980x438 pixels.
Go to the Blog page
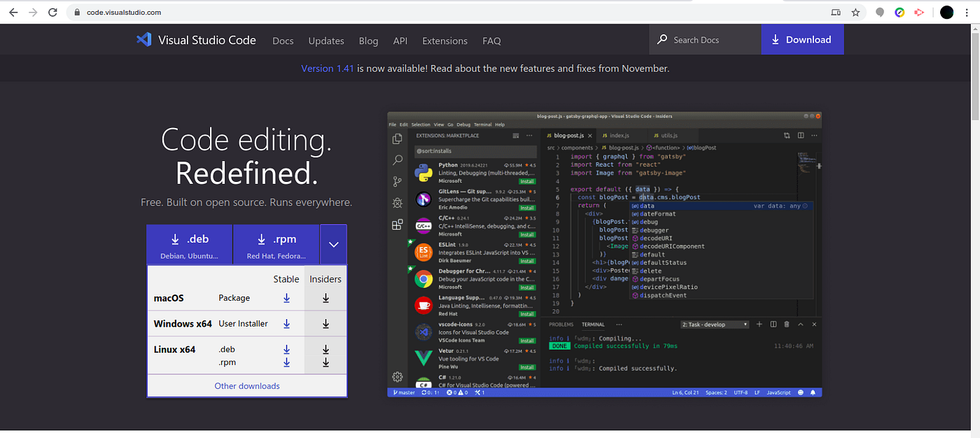(x=368, y=41)
